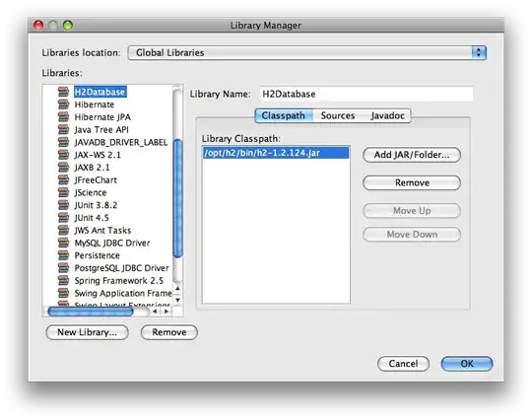
Task: Switch to the Sources tab
Action: [338, 115]
